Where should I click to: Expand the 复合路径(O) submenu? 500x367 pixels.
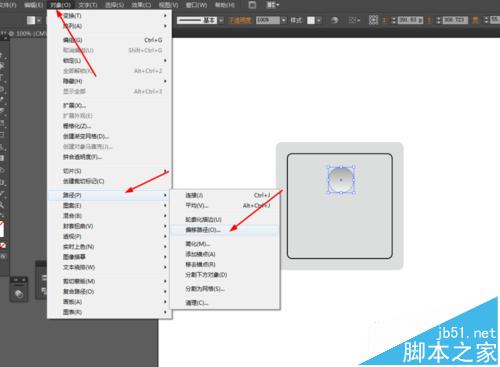(x=110, y=292)
